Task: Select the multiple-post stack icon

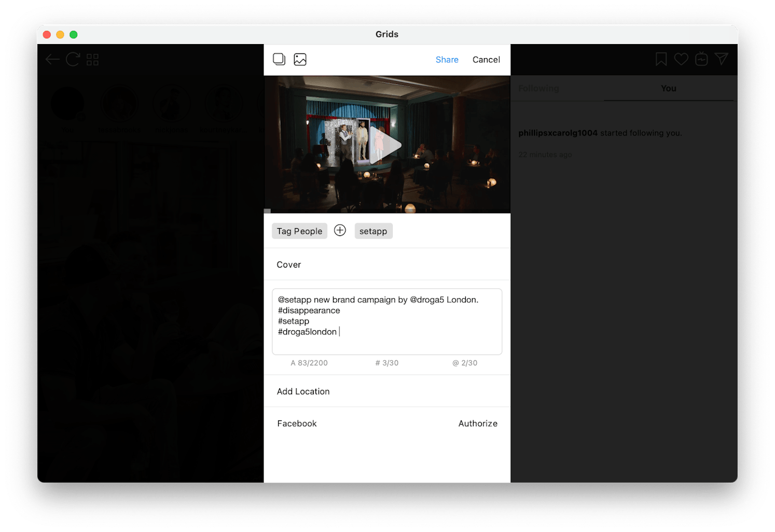Action: coord(279,60)
